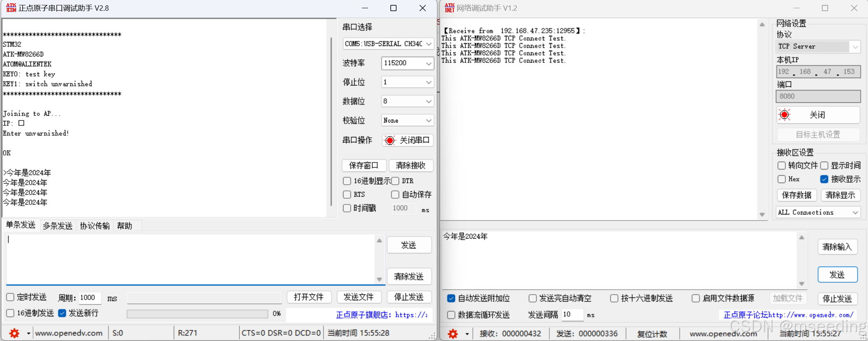The image size is (868, 341).
Task: Click red indicator icon beside 关闭 button
Action: 785,115
